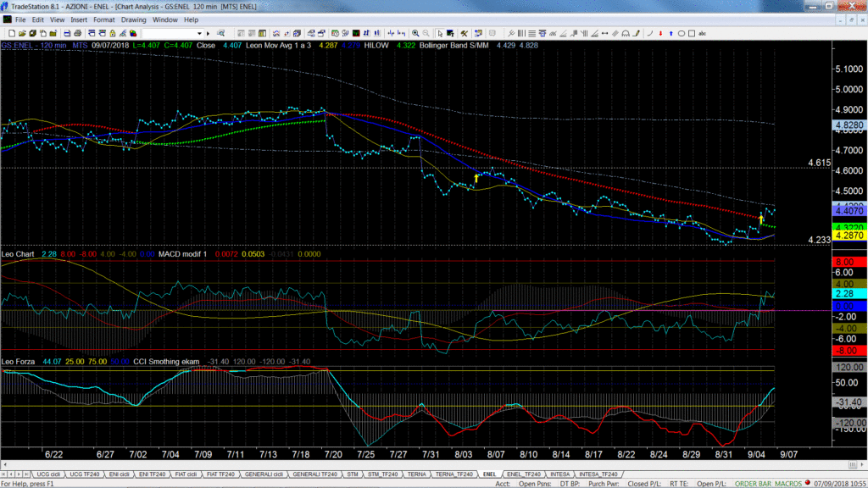Viewport: 868px width, 488px height.
Task: Select the red down arrow drawing tool
Action: 660,33
